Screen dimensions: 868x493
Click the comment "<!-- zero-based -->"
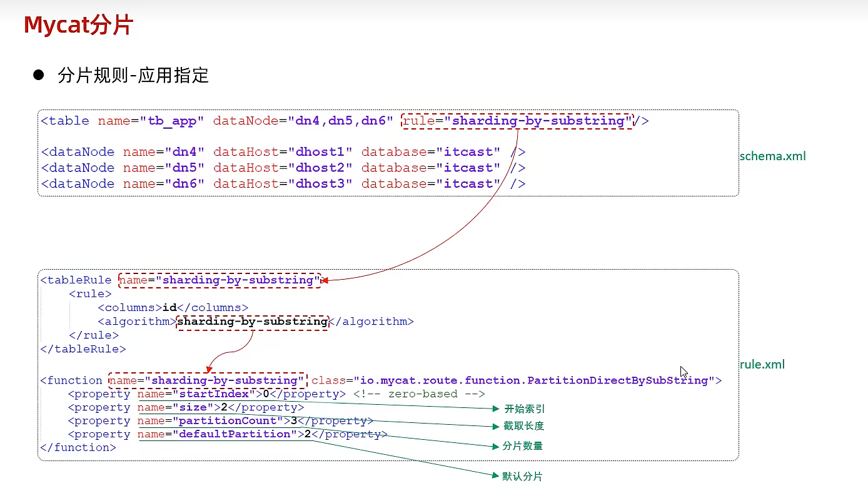[420, 394]
